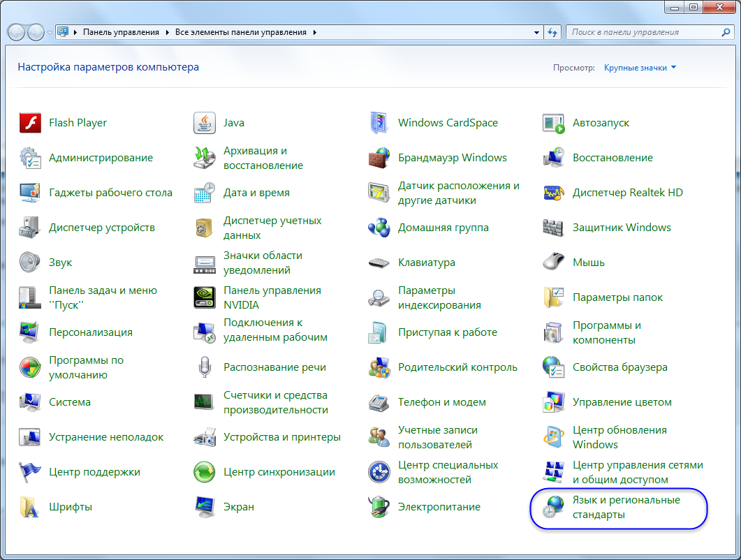
Task: Open Телефон и модем link
Action: click(442, 402)
